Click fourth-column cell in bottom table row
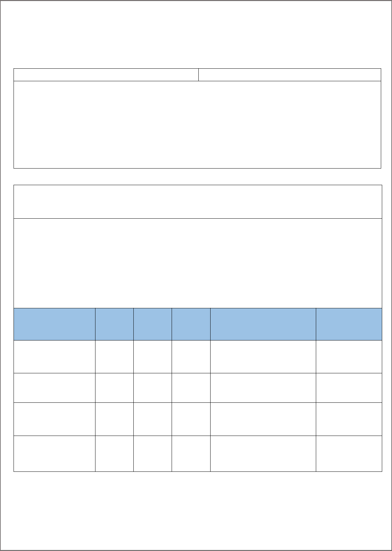Image resolution: width=392 pixels, height=551 pixels. pos(191,453)
